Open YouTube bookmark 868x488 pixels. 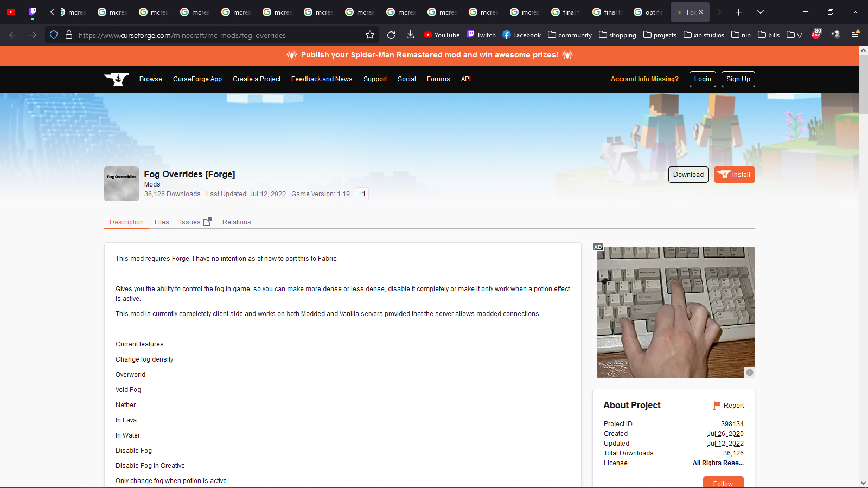pos(442,35)
